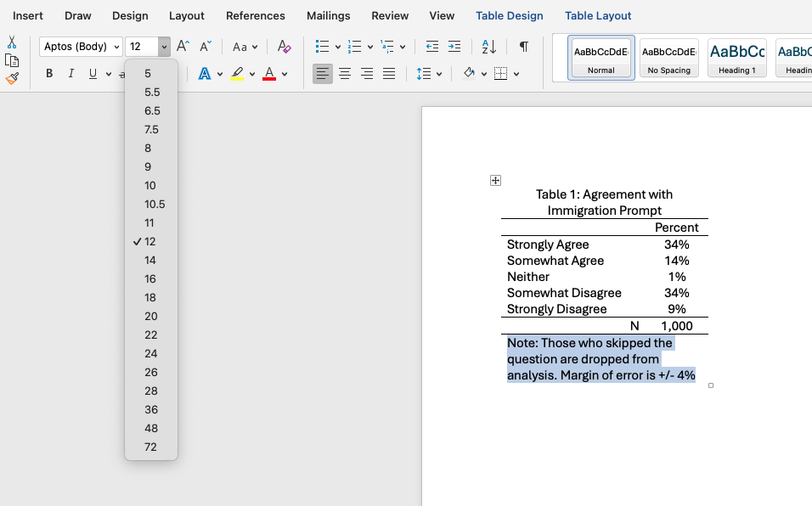Click the Sort A-to-Z icon
Viewport: 812px width, 506px height.
tap(489, 47)
